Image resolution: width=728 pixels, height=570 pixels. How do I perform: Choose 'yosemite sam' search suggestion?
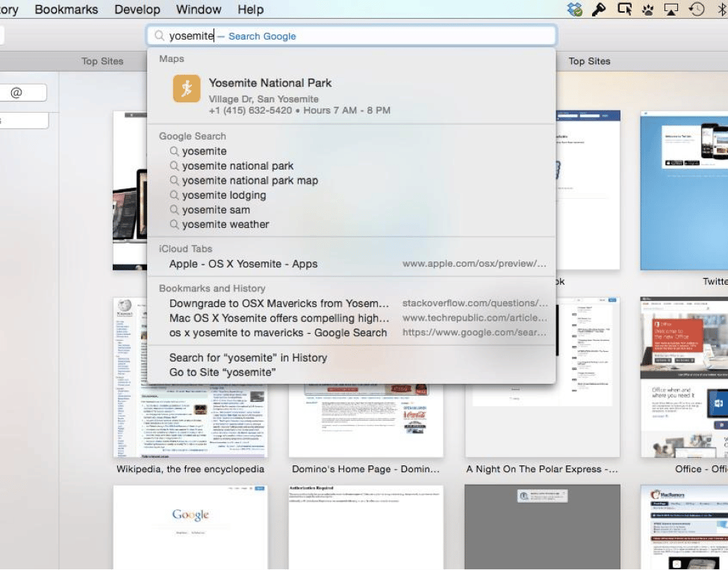[x=352, y=209]
